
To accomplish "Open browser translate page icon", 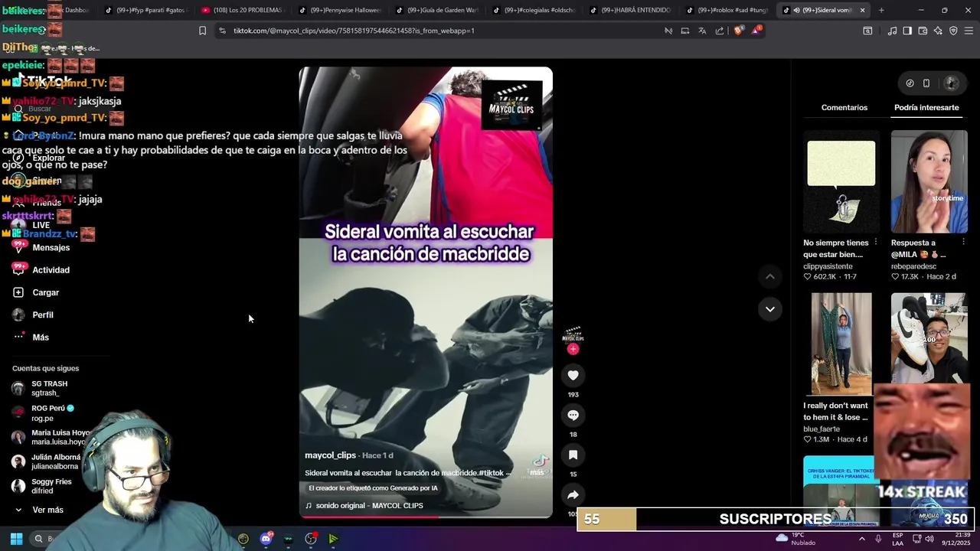I will [x=702, y=31].
